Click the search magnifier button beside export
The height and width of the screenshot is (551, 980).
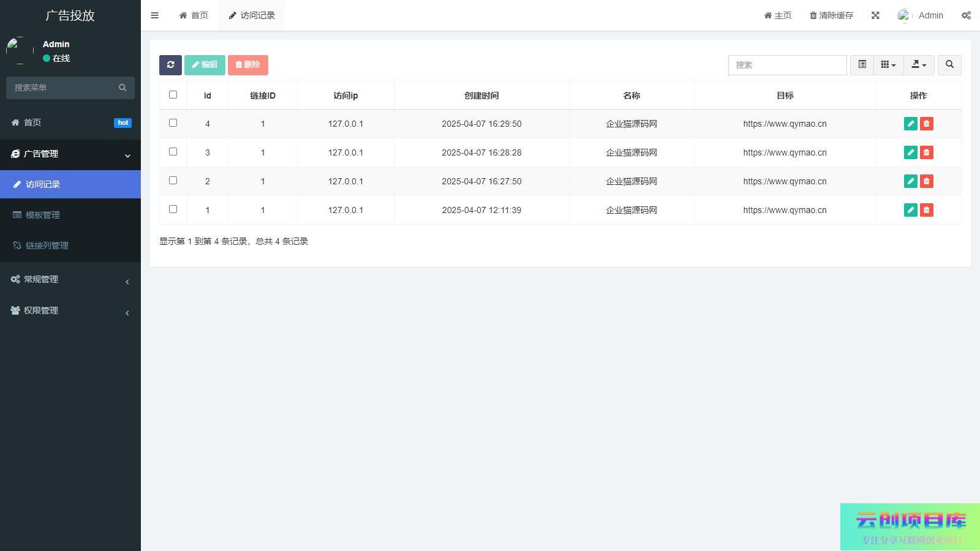click(949, 65)
